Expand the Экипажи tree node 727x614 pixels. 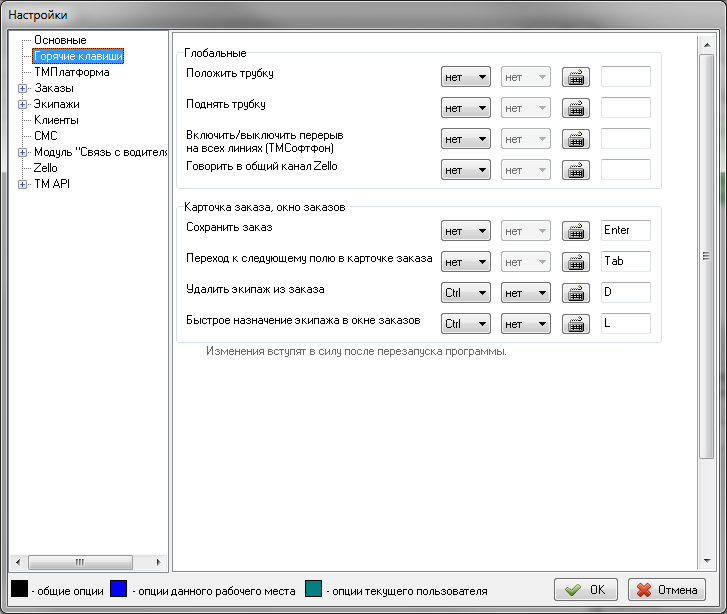tap(22, 104)
